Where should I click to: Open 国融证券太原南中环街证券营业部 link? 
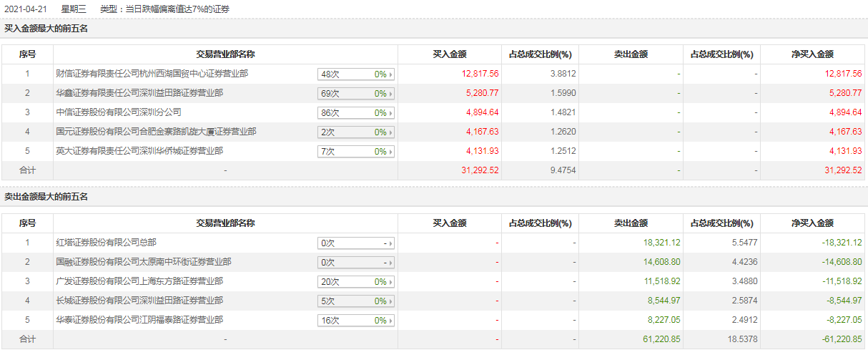point(144,262)
